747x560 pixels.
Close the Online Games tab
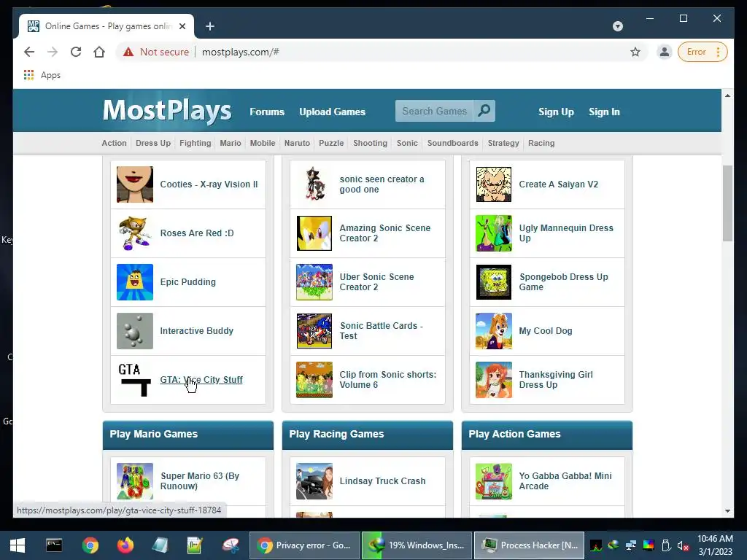pos(182,26)
